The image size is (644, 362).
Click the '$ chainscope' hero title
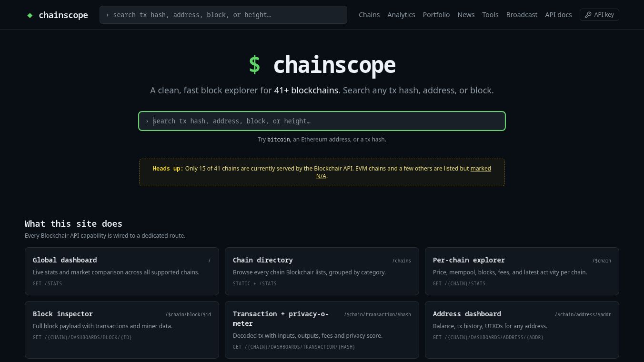[x=322, y=64]
